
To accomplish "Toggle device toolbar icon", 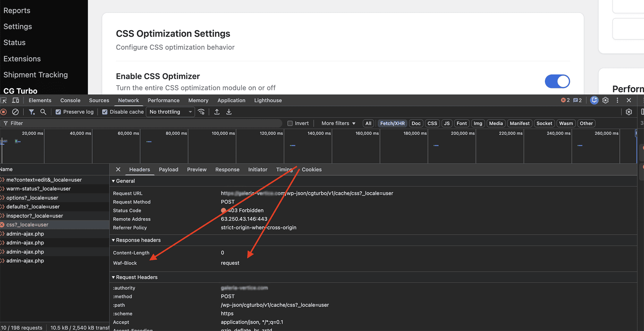I will [x=15, y=101].
